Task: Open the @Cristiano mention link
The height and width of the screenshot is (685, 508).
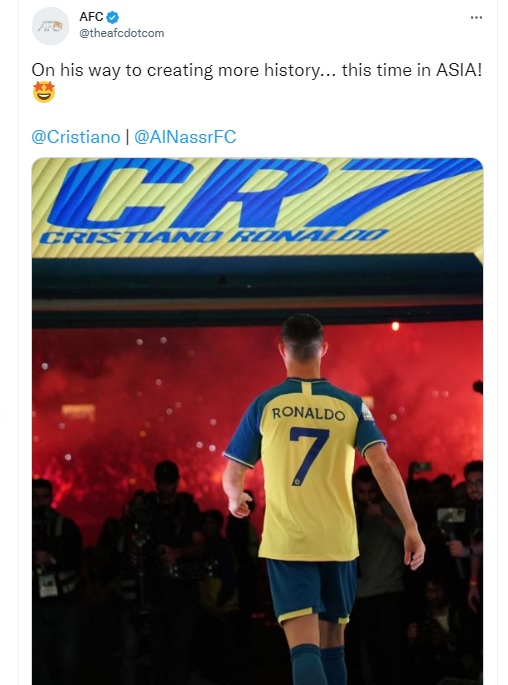Action: click(x=76, y=137)
